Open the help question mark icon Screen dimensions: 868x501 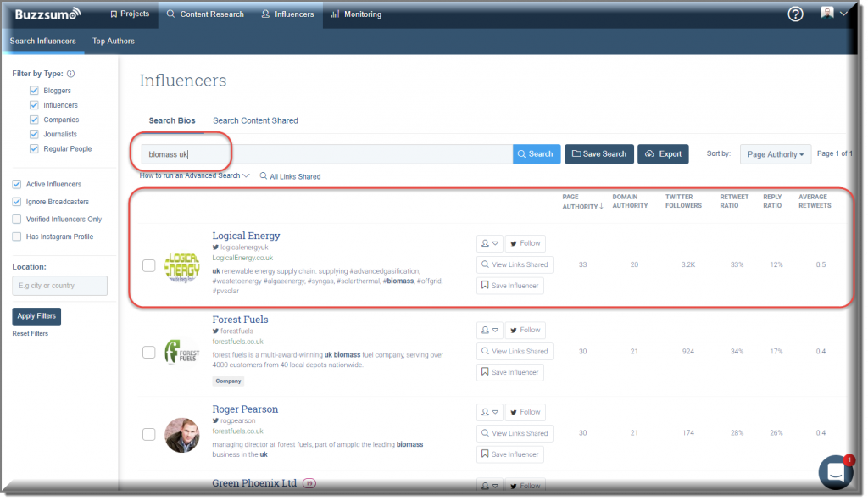click(x=794, y=14)
